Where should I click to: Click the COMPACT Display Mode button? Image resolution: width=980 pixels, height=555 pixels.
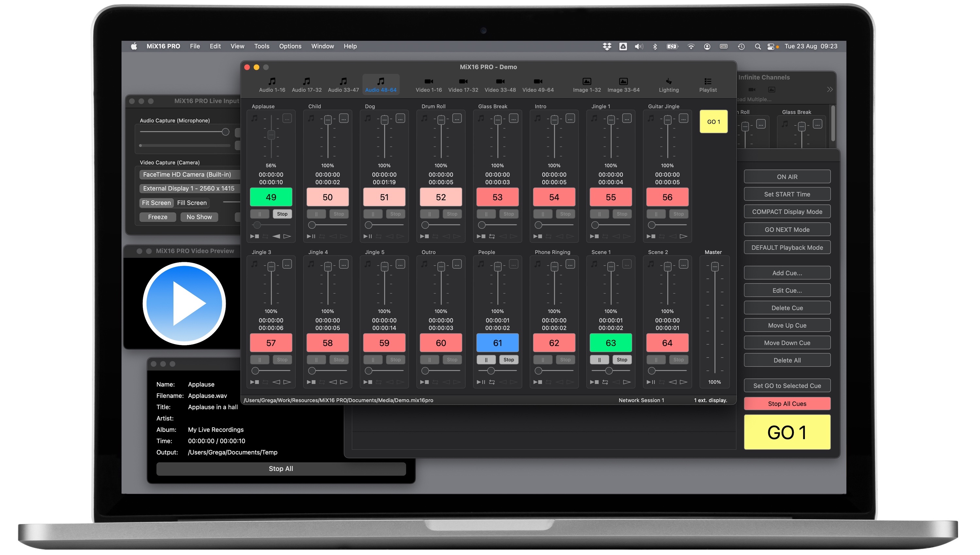coord(787,212)
